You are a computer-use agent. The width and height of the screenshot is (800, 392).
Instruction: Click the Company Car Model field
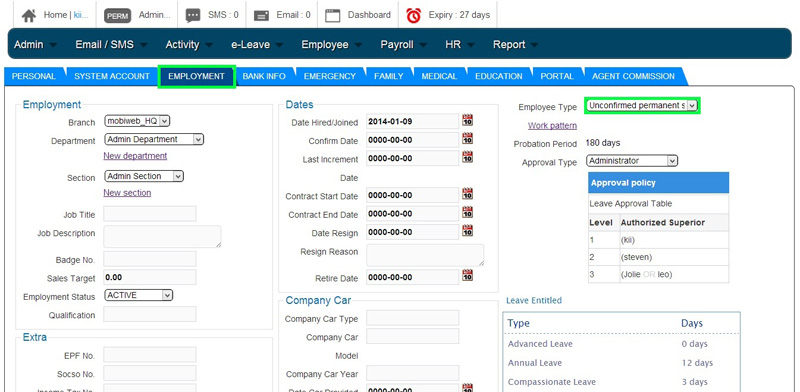point(413,336)
